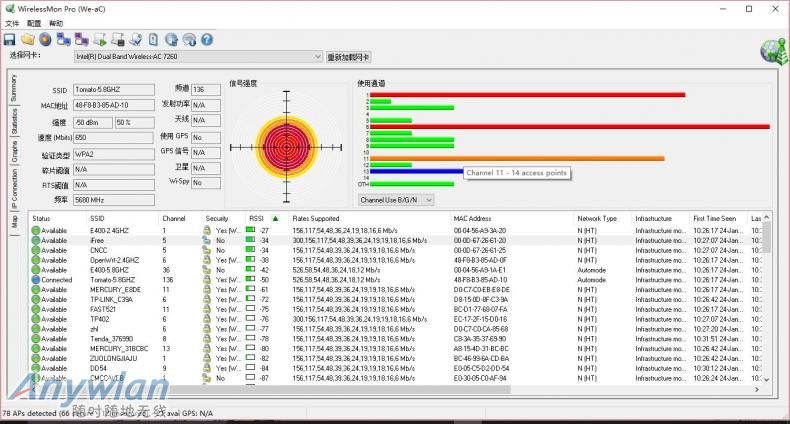The image size is (790, 424).
Task: Click the clipboard report toolbar icon
Action: 153,40
